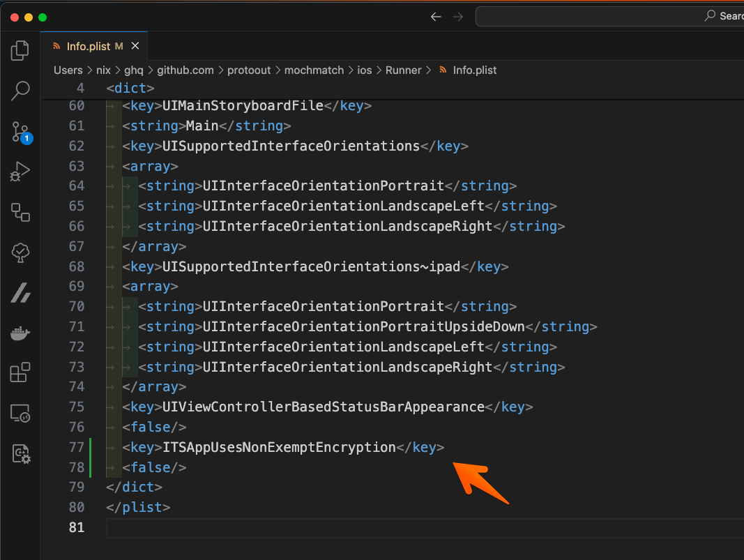Viewport: 744px width, 560px height.
Task: Click the search magnifier in command center
Action: coord(710,15)
